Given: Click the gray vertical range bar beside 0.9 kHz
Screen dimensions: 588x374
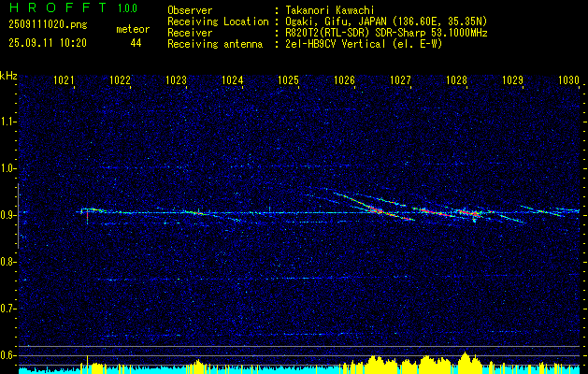Looking at the screenshot, I should pos(18,216).
